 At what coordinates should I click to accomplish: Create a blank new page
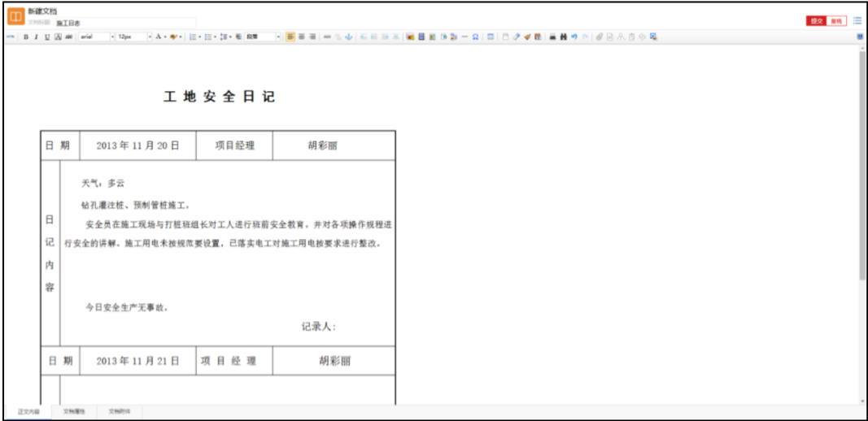[x=505, y=37]
